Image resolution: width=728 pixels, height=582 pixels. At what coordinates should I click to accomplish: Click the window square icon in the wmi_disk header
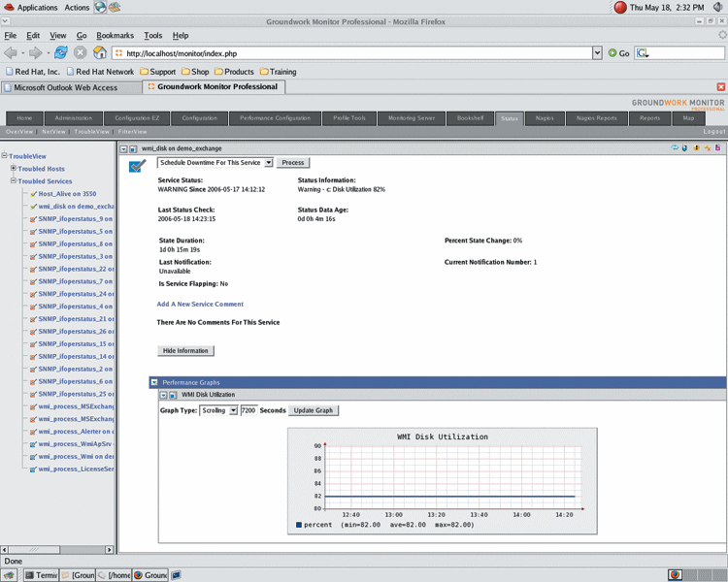(133, 149)
